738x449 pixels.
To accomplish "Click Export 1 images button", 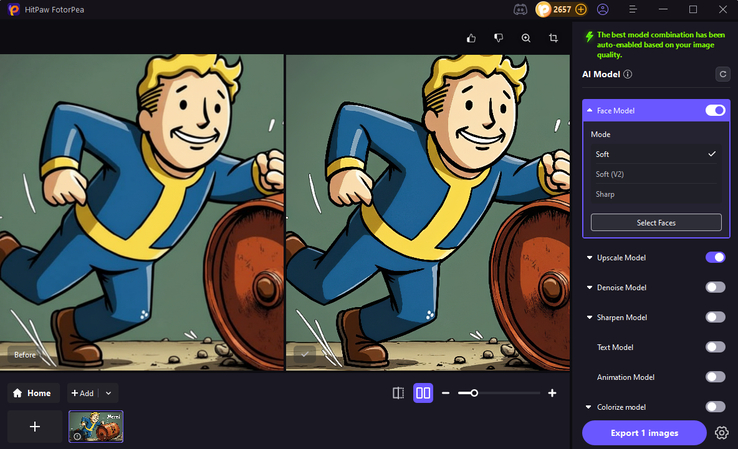I will tap(644, 433).
